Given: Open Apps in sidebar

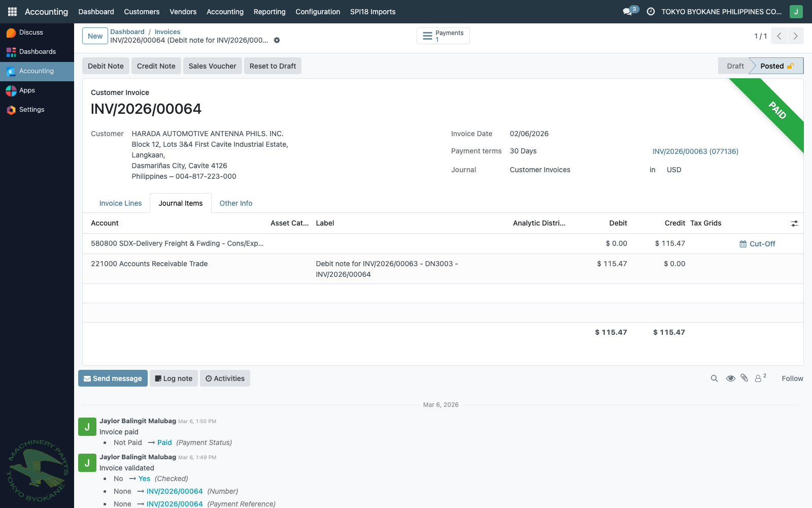Looking at the screenshot, I should 37,90.
